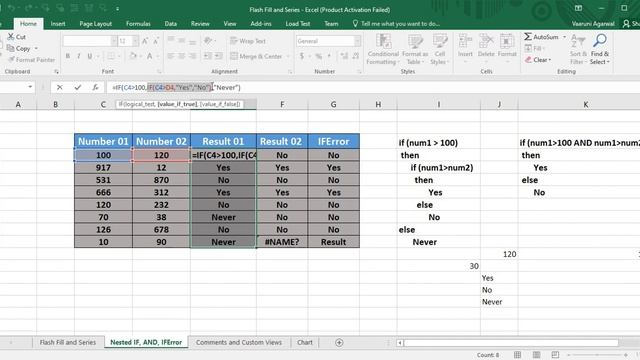
Task: Open fill color dropdown arrow
Action: (x=141, y=56)
